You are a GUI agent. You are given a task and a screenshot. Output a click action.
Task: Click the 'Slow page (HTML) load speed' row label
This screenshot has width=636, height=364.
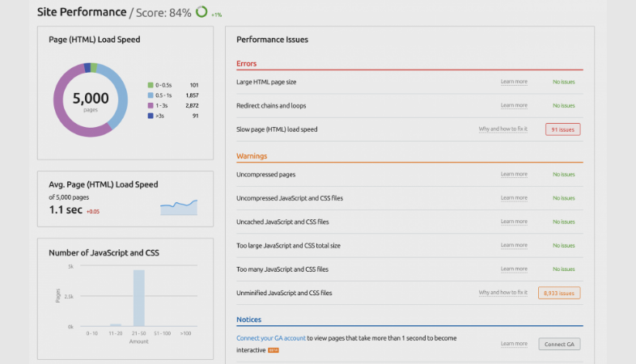277,129
